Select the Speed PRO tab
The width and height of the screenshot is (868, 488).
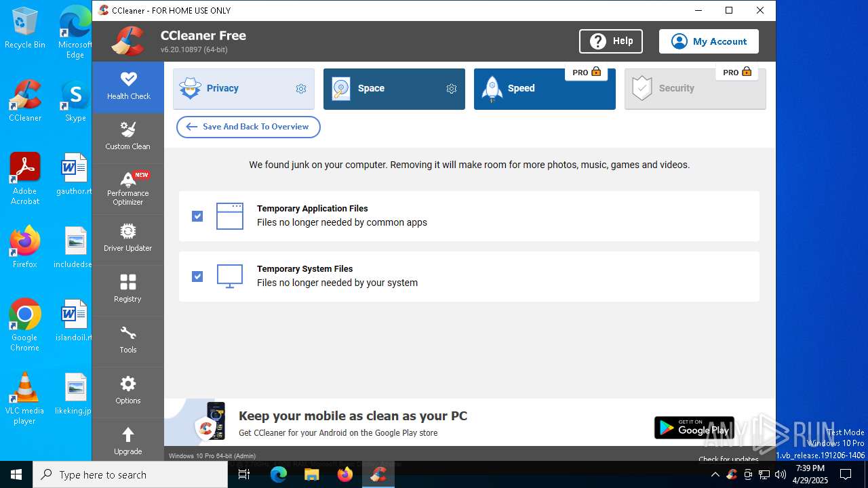pos(545,89)
